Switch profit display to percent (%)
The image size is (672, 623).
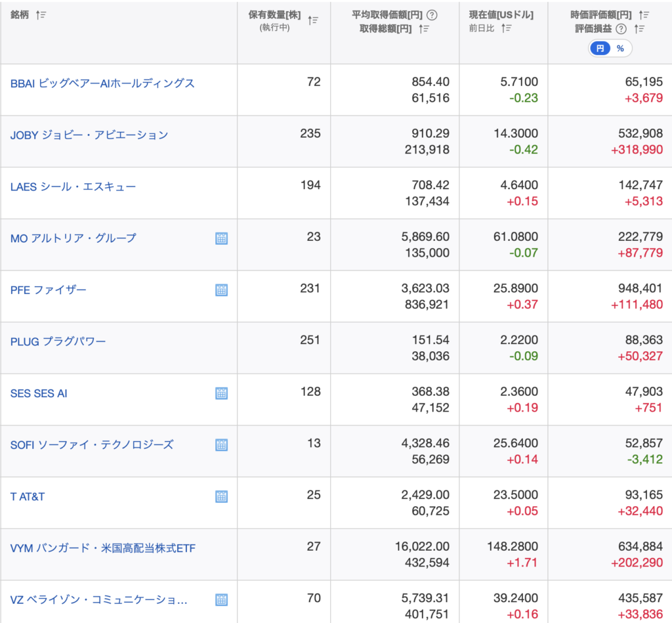pos(620,49)
